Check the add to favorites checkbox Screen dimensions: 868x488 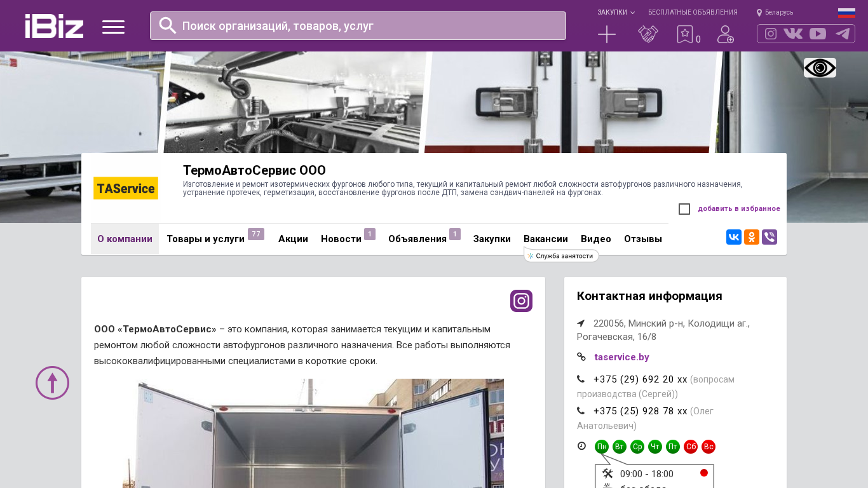pyautogui.click(x=684, y=209)
